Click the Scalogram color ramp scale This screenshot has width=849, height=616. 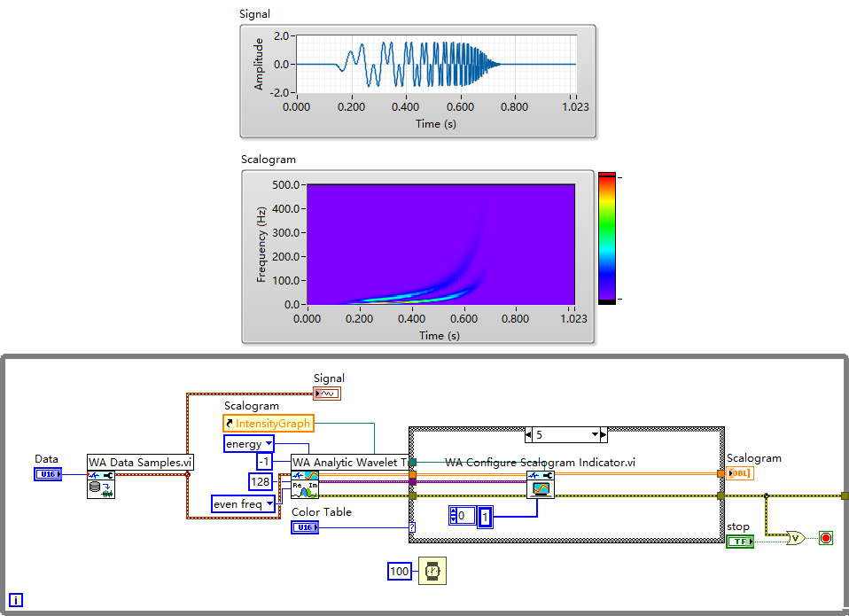coord(607,238)
